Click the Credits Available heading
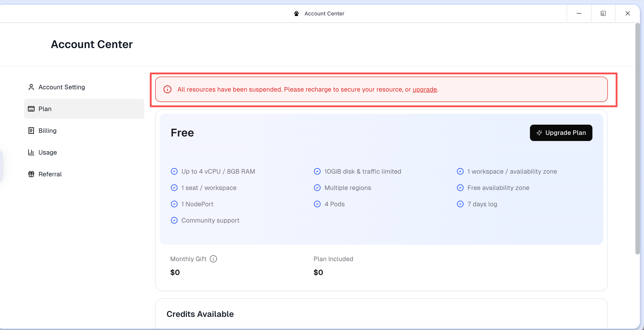 (200, 314)
